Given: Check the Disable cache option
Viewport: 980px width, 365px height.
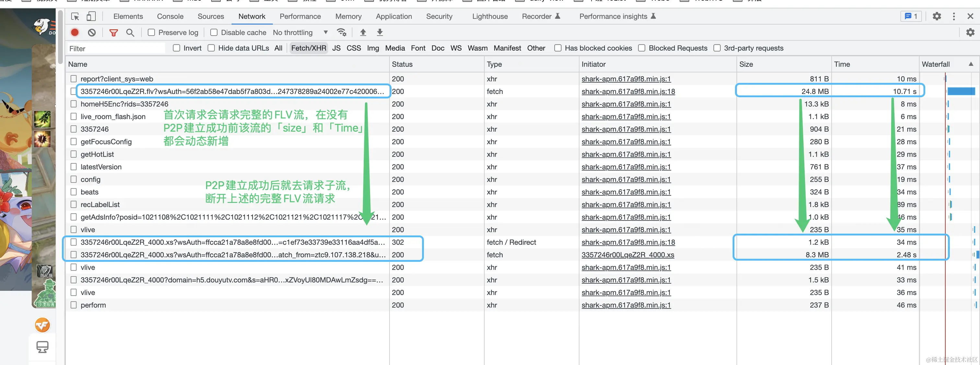Looking at the screenshot, I should point(214,32).
